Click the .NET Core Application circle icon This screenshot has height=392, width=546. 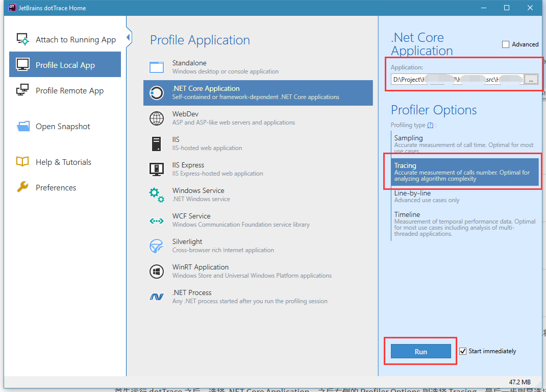(x=157, y=93)
